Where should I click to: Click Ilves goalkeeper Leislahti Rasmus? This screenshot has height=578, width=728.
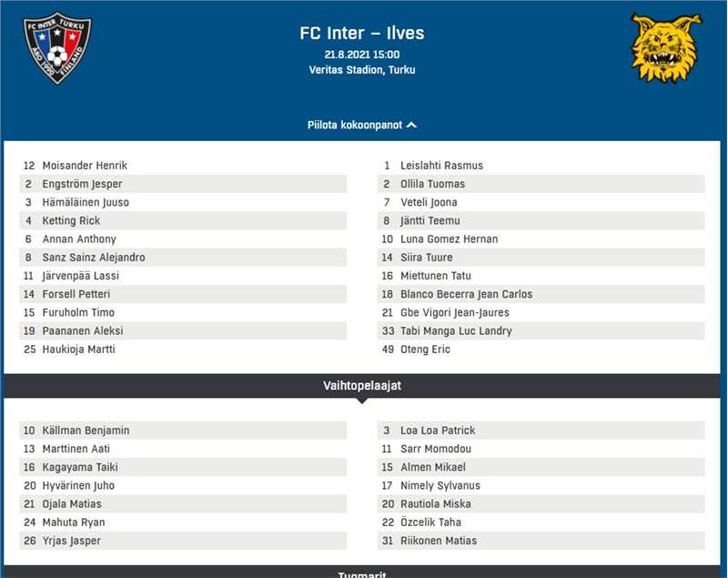pos(441,166)
